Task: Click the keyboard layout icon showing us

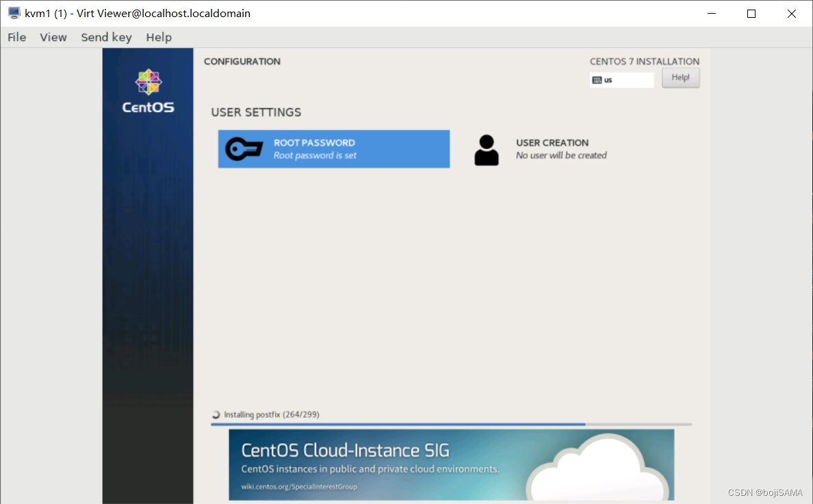Action: tap(597, 80)
